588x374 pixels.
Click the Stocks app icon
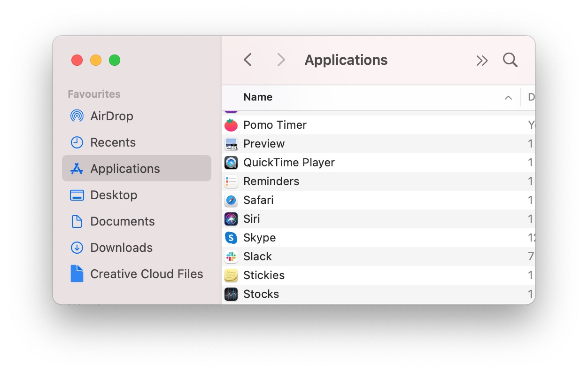231,294
